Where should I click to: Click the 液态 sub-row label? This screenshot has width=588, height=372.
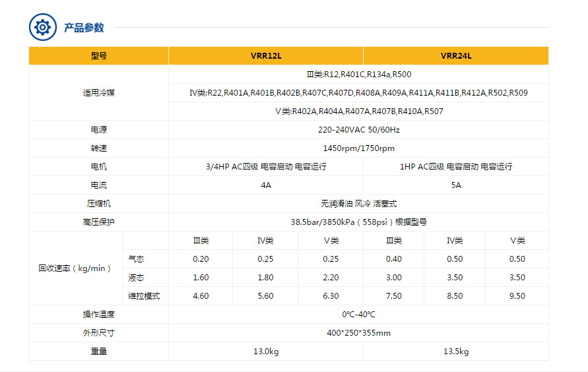coord(136,278)
